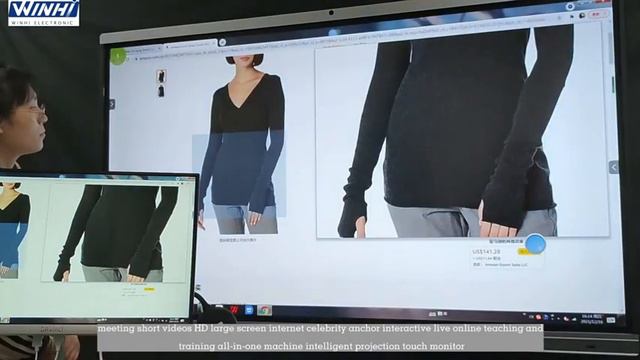640x360 pixels.
Task: Click the yellow button beside the price
Action: point(525,252)
